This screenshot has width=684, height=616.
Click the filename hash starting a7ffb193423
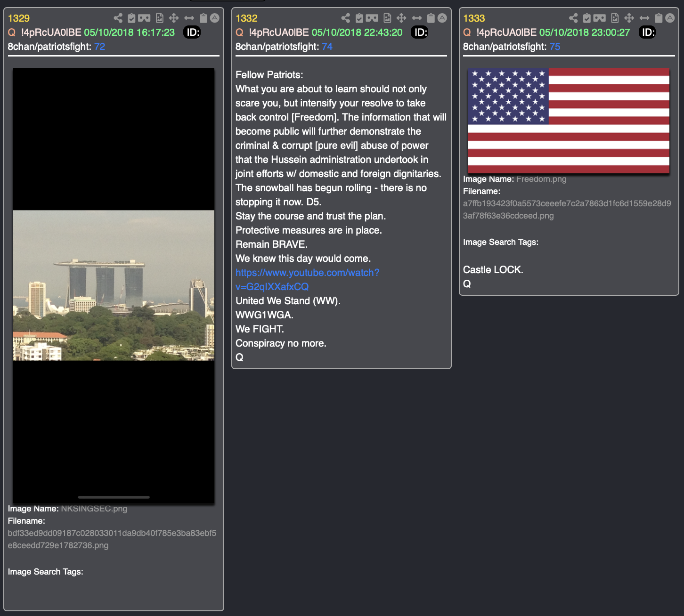(x=567, y=210)
